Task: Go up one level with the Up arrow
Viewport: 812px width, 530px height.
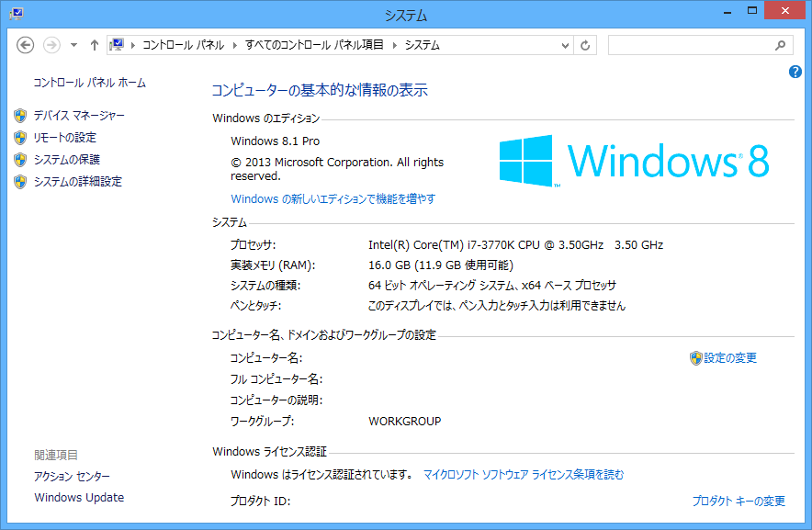Action: pos(95,46)
